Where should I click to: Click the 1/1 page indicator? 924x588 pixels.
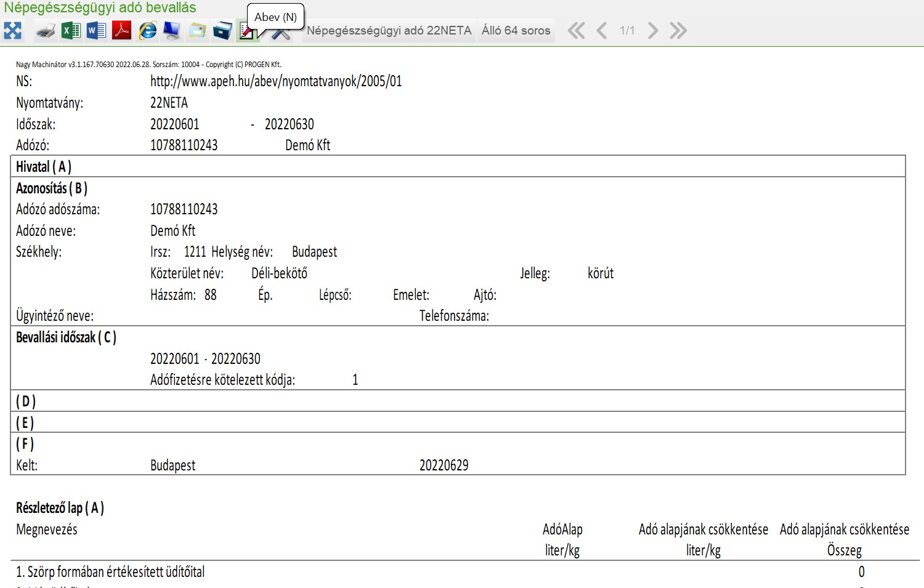(x=627, y=30)
